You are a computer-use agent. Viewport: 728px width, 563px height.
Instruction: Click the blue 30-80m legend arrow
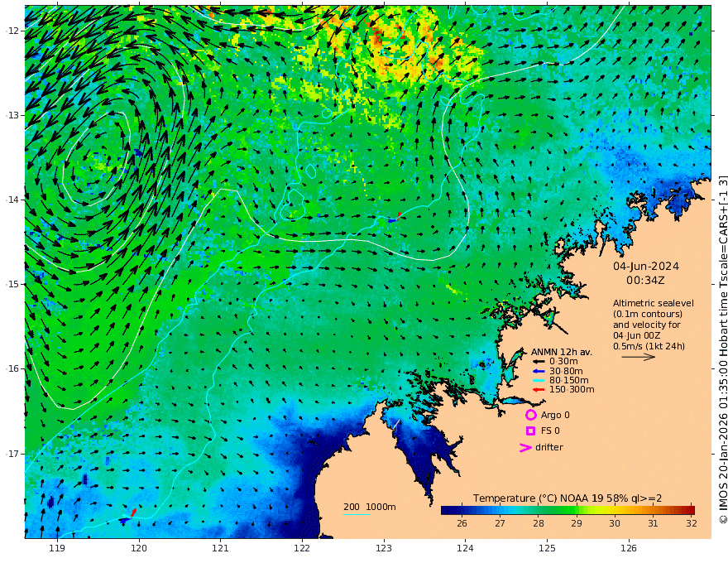pyautogui.click(x=538, y=371)
